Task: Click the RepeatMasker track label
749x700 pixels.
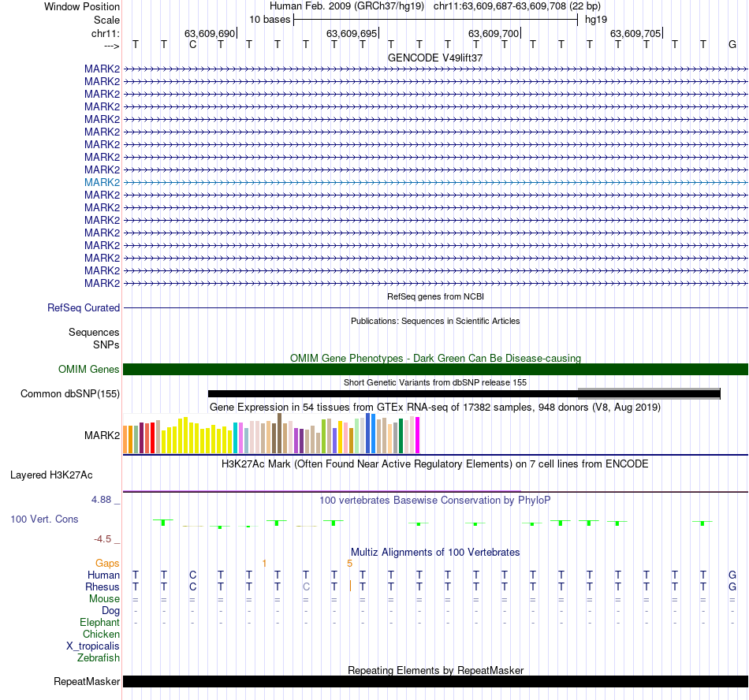Action: [x=87, y=681]
